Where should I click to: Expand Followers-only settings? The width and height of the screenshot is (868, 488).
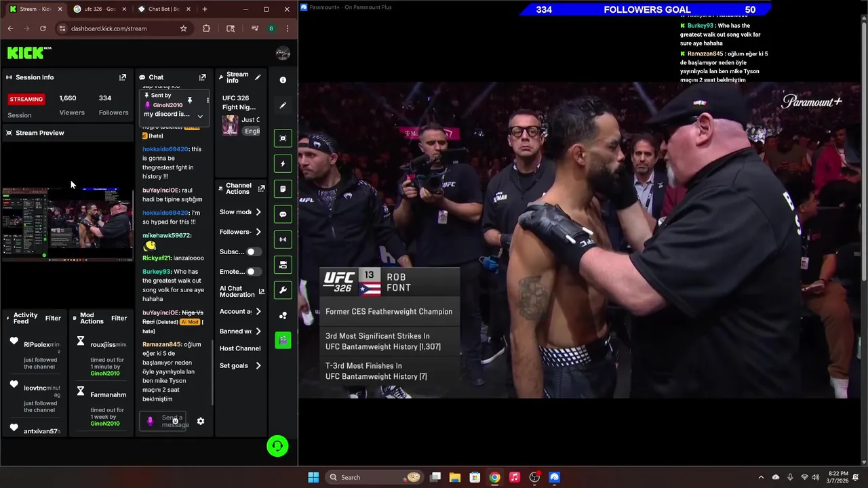pos(258,232)
